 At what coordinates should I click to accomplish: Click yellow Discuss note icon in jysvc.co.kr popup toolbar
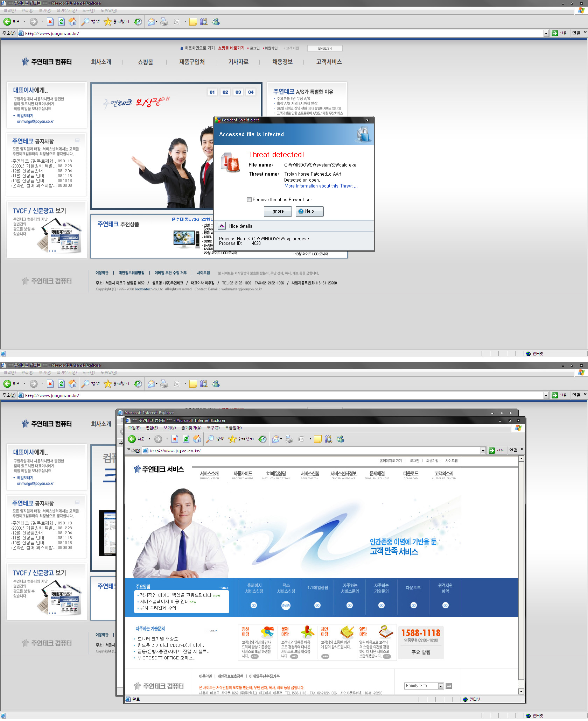click(318, 439)
